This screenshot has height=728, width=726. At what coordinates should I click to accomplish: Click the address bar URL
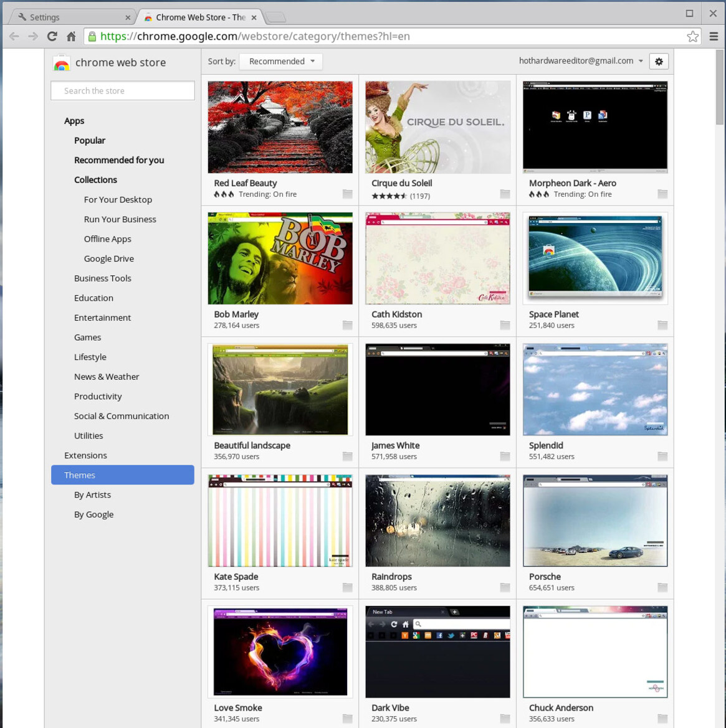click(255, 36)
